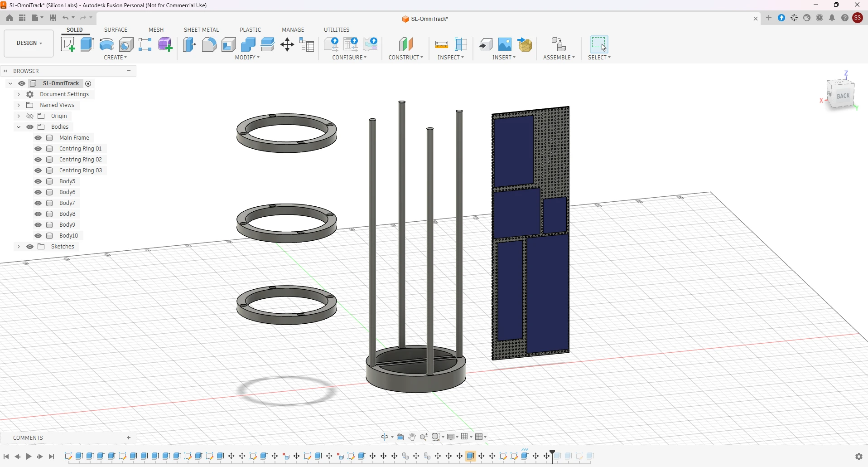Viewport: 868px width, 467px height.
Task: Select the Pan hand tool
Action: (x=412, y=437)
